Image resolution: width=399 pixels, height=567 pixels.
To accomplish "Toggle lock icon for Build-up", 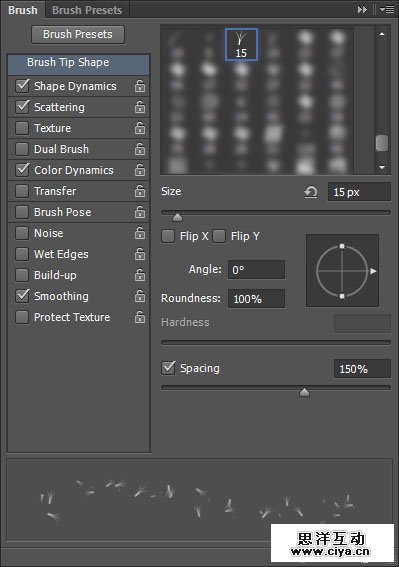I will click(140, 275).
